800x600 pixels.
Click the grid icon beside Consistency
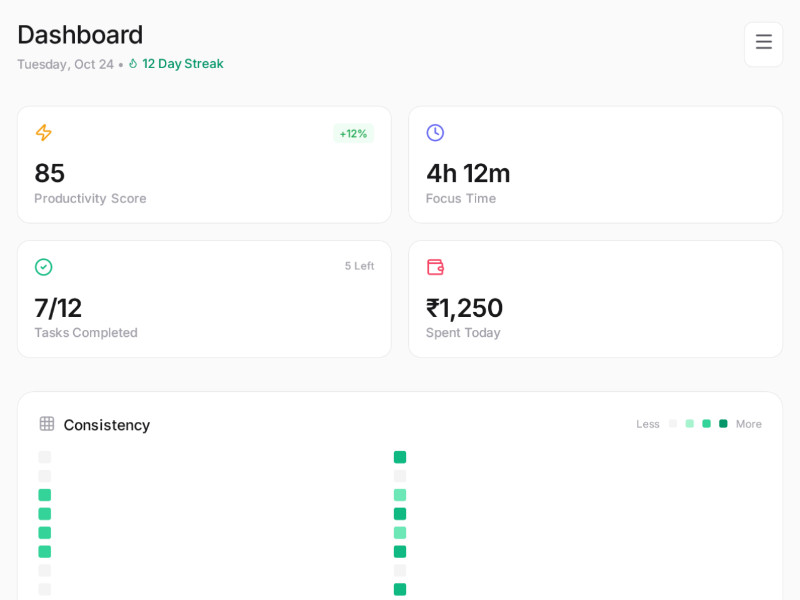(47, 424)
